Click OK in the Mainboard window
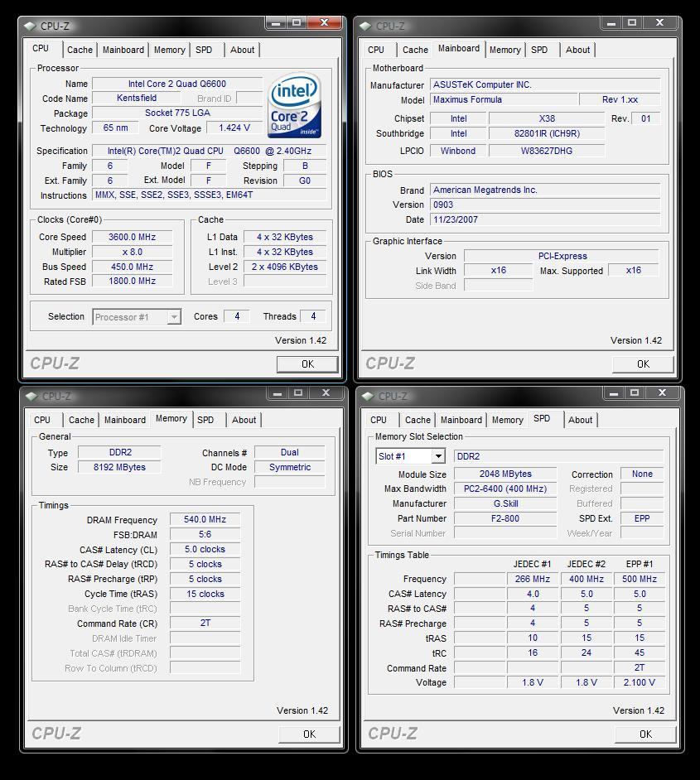700x780 pixels. click(644, 364)
